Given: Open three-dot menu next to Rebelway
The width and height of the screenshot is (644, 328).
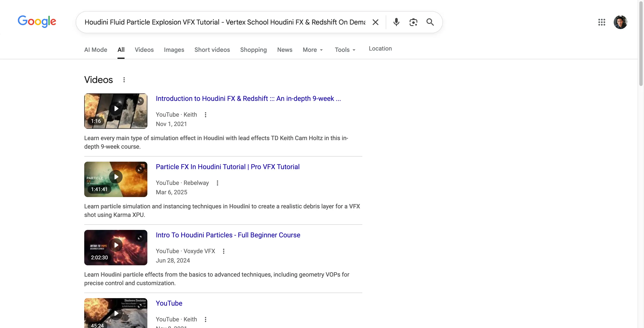Looking at the screenshot, I should point(218,183).
